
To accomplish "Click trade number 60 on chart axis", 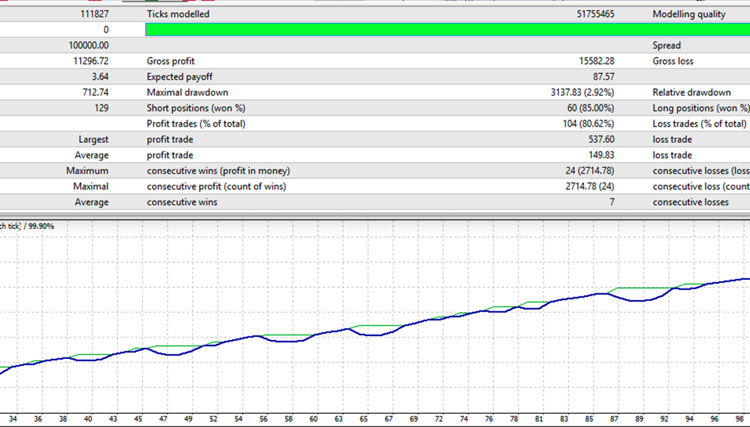I will point(314,419).
